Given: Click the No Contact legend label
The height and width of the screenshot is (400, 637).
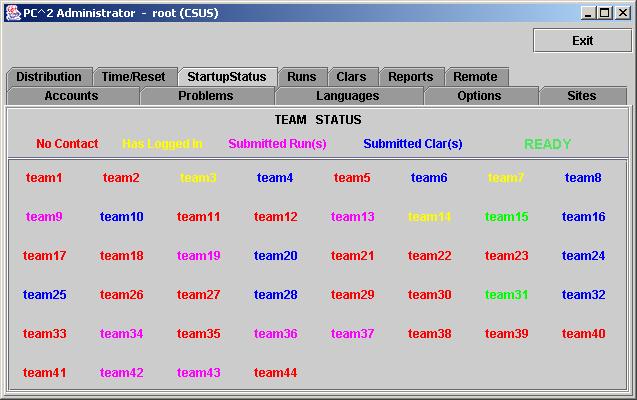Looking at the screenshot, I should point(67,144).
